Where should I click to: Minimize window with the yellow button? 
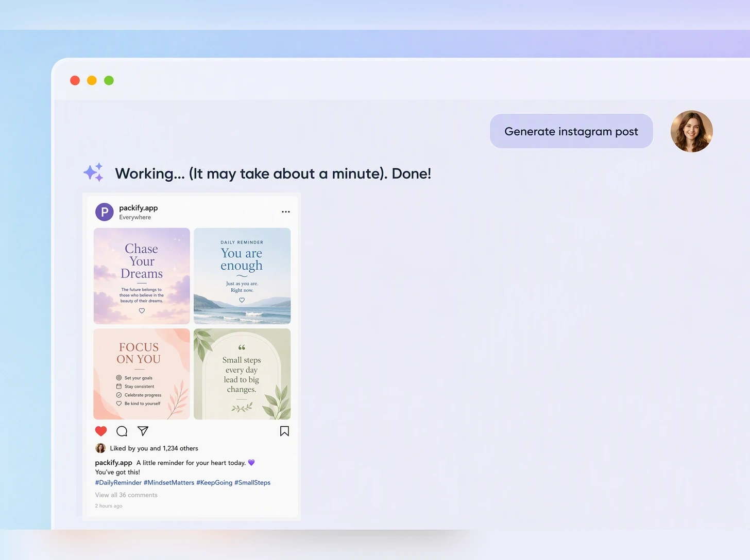(x=92, y=80)
